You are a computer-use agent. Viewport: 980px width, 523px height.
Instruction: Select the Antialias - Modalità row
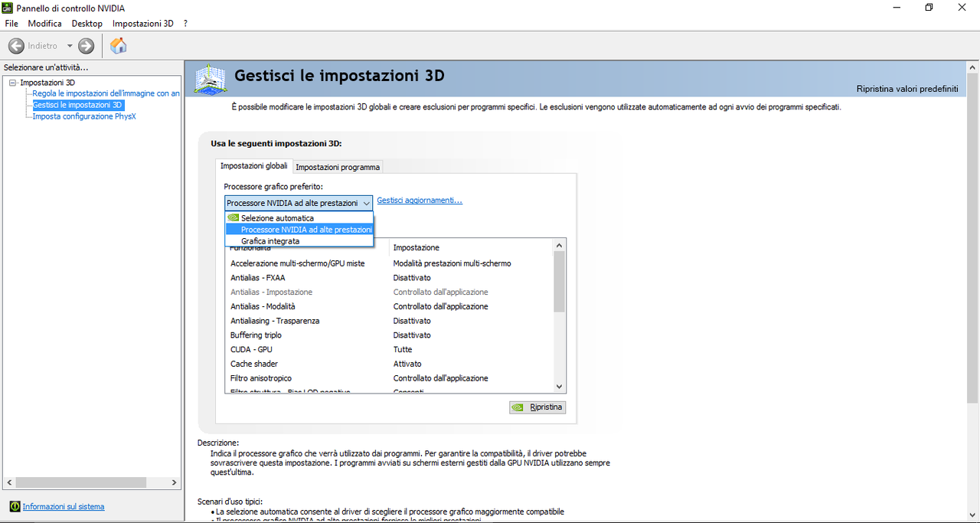pos(390,306)
